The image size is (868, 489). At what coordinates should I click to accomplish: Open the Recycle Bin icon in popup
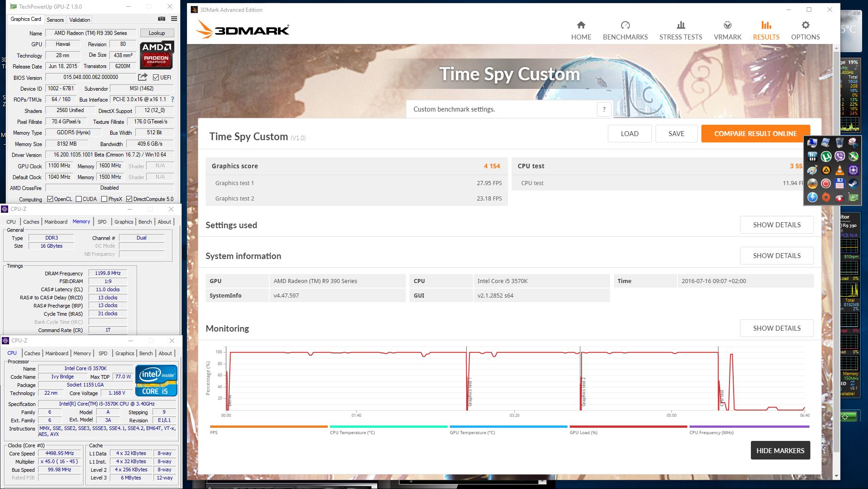point(839,143)
